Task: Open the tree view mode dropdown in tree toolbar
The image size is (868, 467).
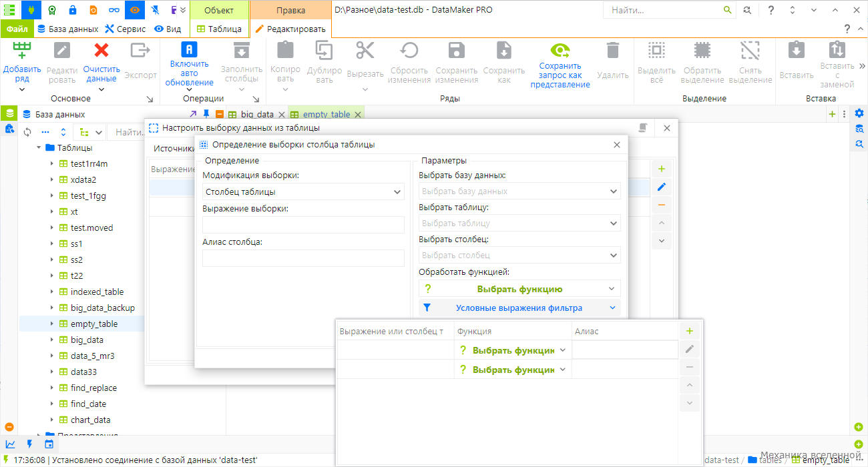Action: coord(89,132)
